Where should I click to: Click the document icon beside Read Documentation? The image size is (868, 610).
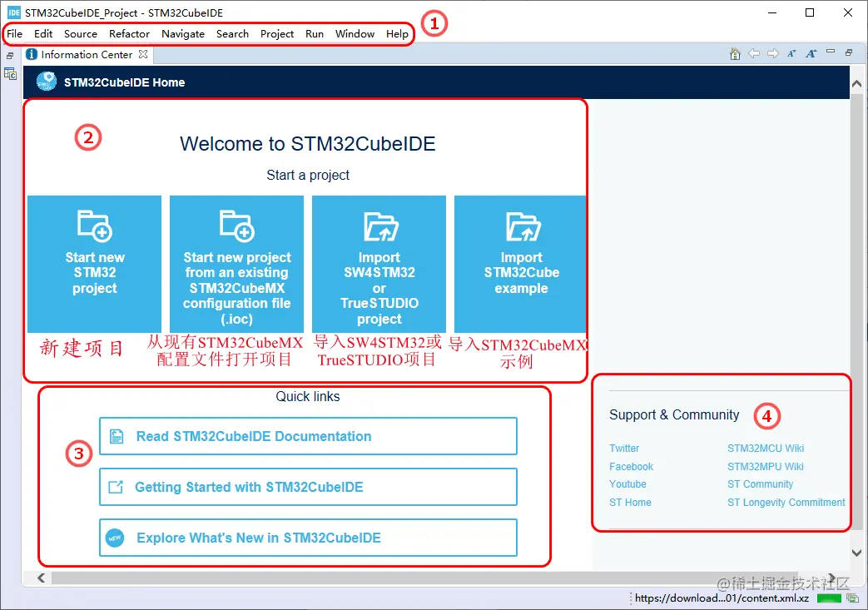tap(117, 436)
